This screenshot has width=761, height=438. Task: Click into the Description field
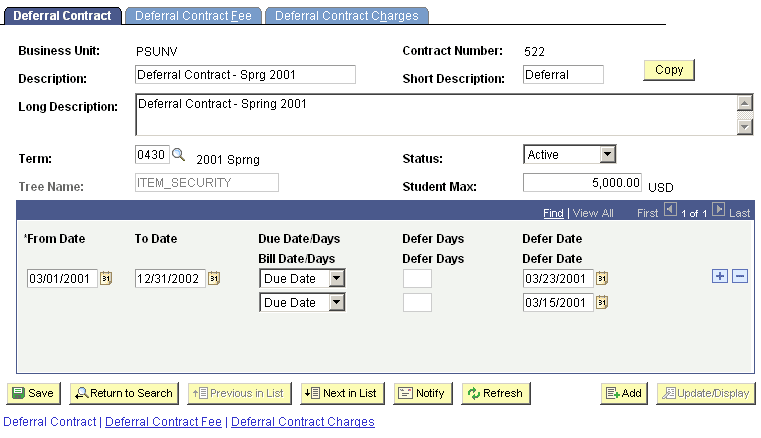click(245, 75)
